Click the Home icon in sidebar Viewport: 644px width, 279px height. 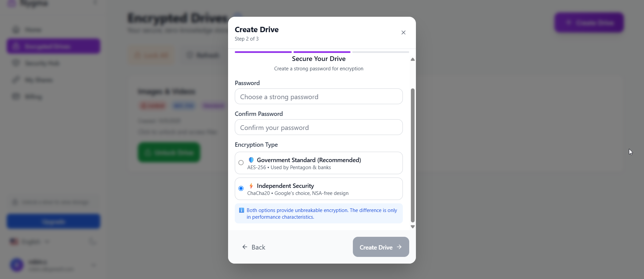tap(16, 30)
